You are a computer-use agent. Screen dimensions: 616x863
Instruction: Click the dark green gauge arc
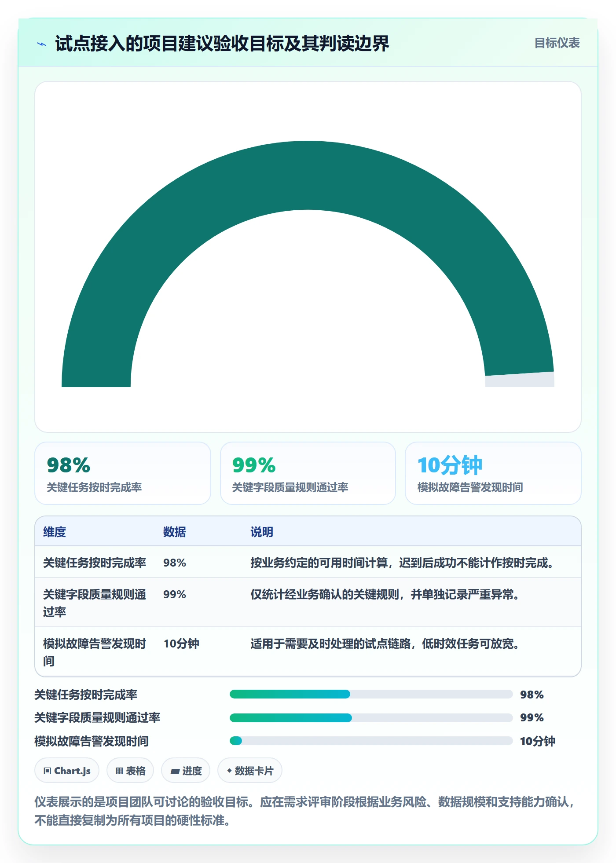tap(308, 175)
